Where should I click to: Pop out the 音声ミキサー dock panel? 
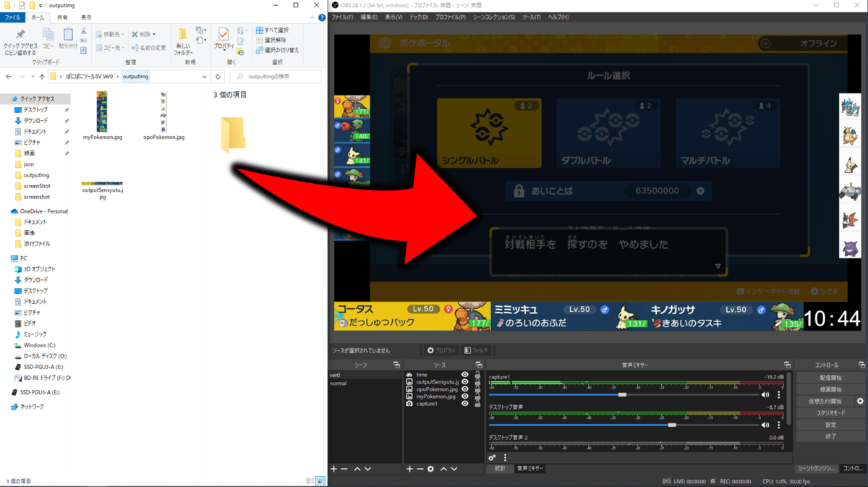point(787,365)
